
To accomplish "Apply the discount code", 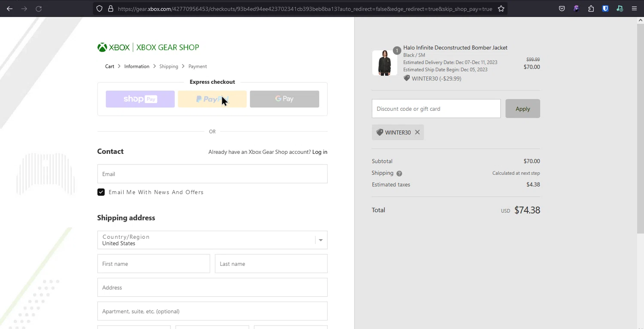I will coord(522,109).
